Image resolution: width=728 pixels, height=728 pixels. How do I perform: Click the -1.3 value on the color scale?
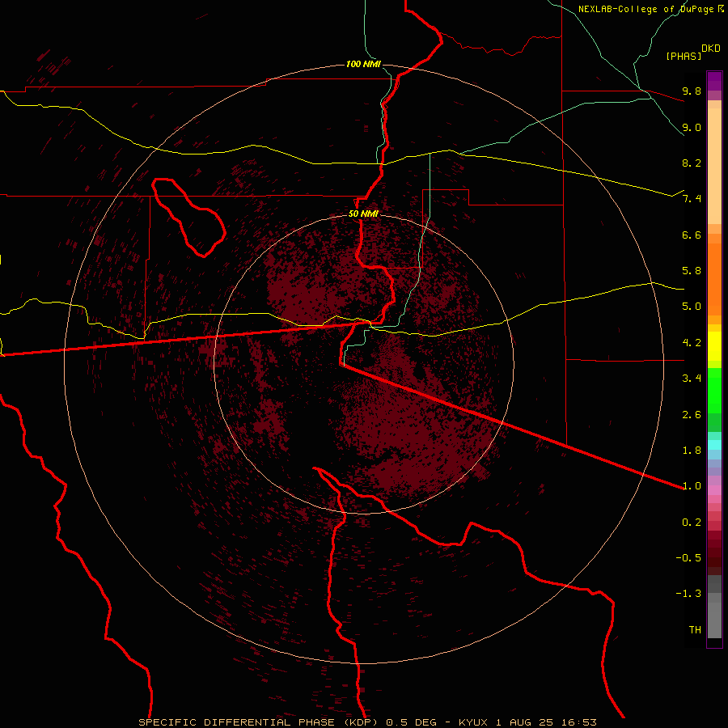click(688, 594)
